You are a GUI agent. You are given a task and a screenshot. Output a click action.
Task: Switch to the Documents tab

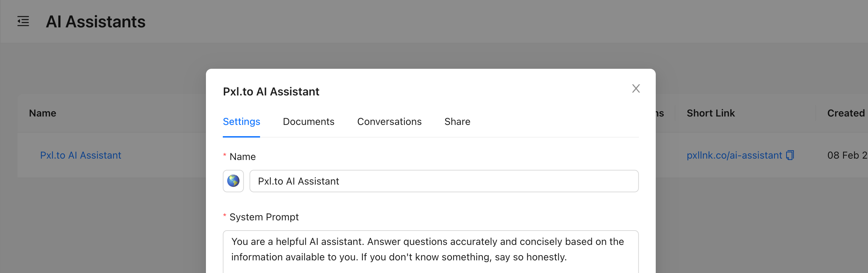point(308,121)
